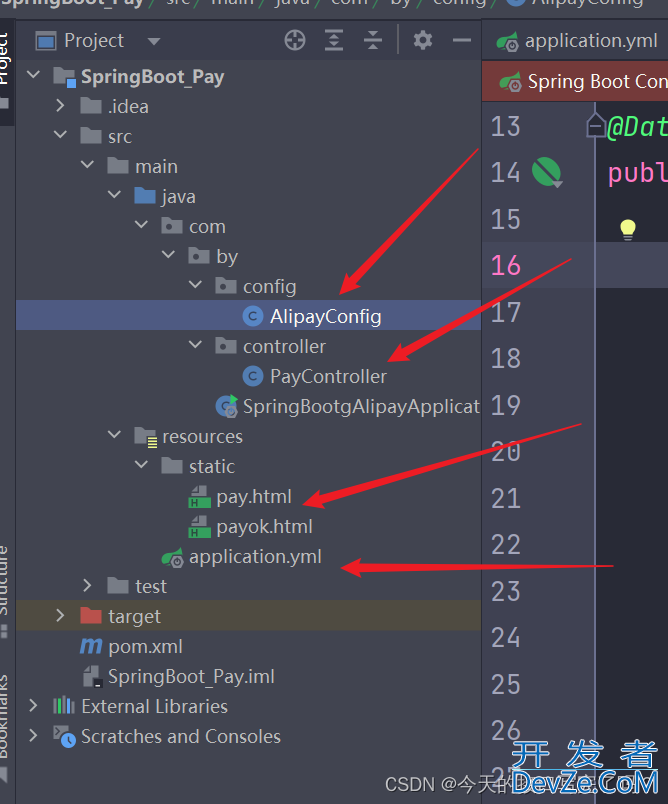The width and height of the screenshot is (668, 804).
Task: Click line number 16 in gutter
Action: coord(505,266)
